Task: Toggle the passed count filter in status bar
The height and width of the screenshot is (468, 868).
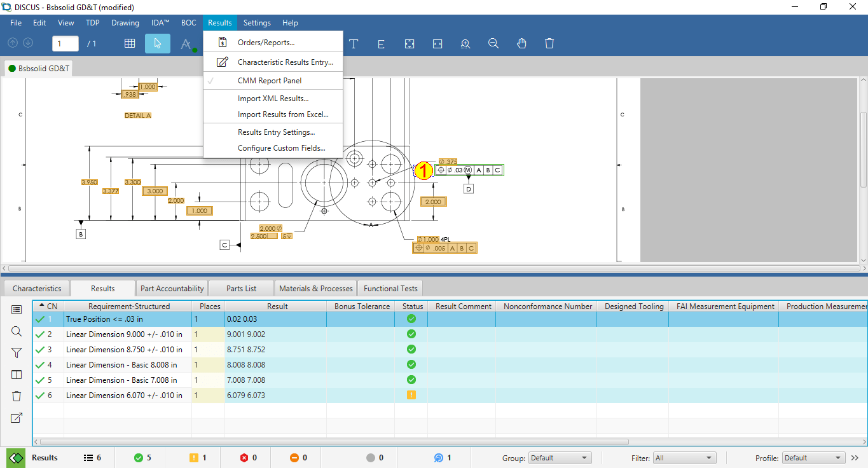Action: pyautogui.click(x=142, y=458)
